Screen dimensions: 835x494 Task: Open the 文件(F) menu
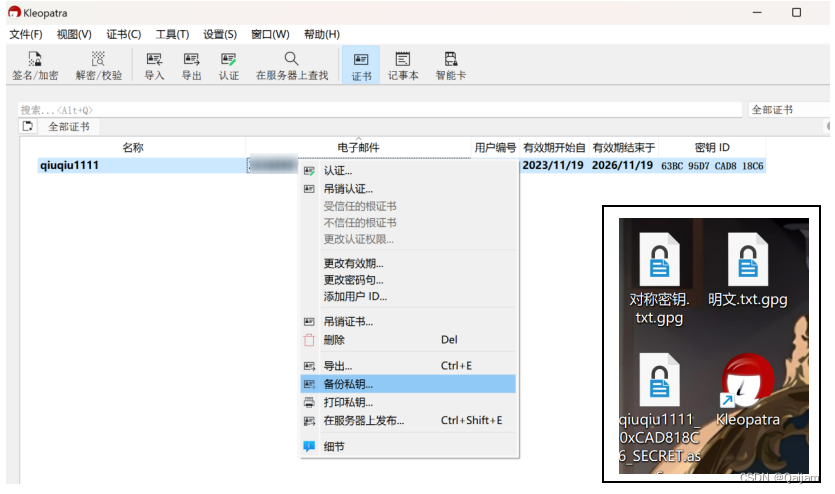click(26, 35)
